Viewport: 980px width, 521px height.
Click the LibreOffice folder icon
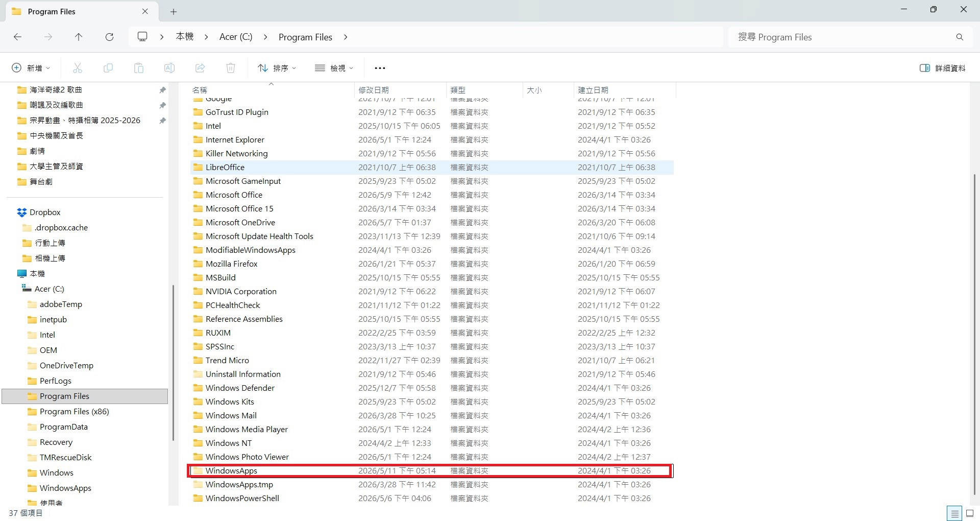[198, 168]
